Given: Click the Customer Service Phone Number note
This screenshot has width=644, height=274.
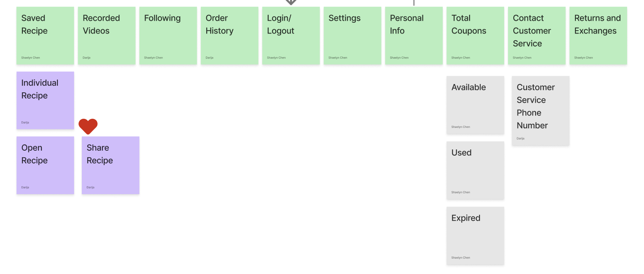Looking at the screenshot, I should [x=541, y=111].
